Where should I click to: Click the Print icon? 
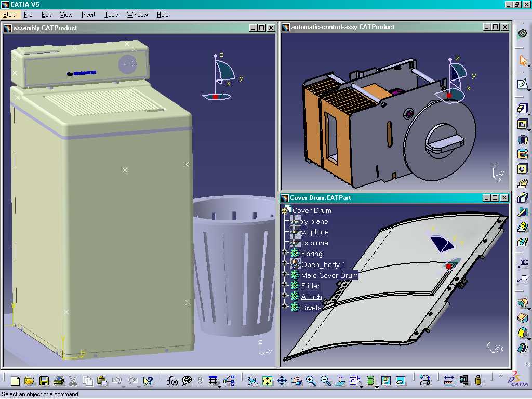[x=59, y=381]
